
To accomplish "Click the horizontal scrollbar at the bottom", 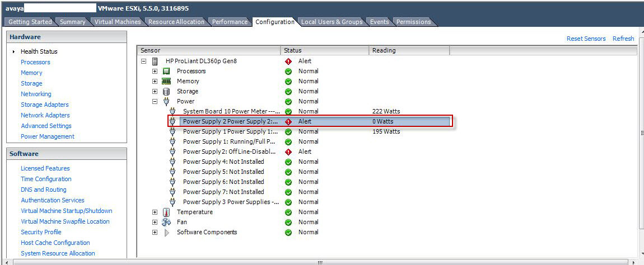I will 320,262.
